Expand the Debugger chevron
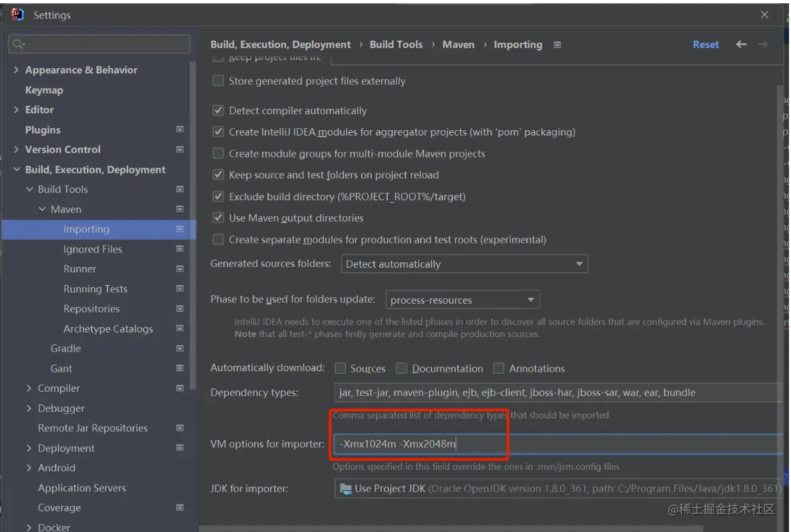 coord(29,408)
